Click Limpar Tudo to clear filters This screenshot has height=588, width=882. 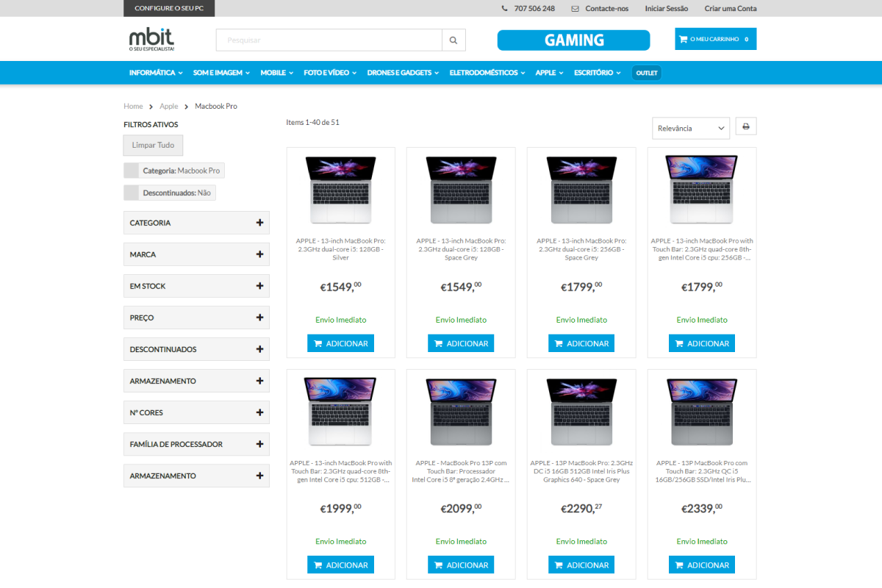(x=153, y=145)
